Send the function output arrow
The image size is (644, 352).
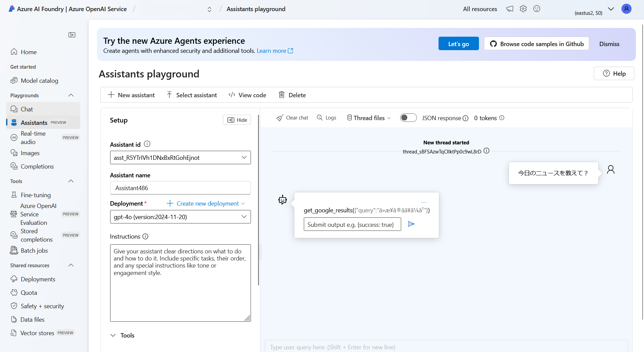[411, 224]
